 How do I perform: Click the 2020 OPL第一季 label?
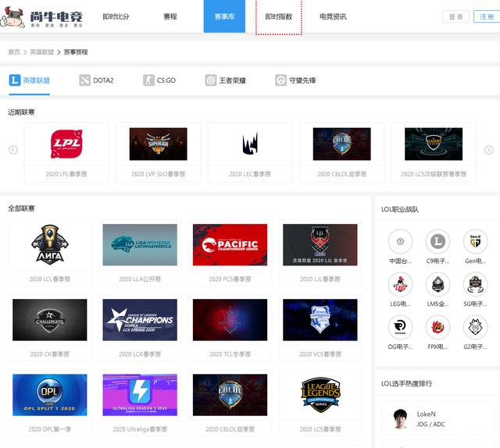(50, 429)
